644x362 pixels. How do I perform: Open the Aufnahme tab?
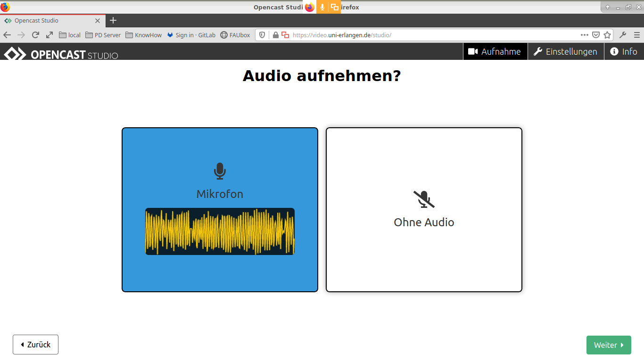pyautogui.click(x=495, y=52)
